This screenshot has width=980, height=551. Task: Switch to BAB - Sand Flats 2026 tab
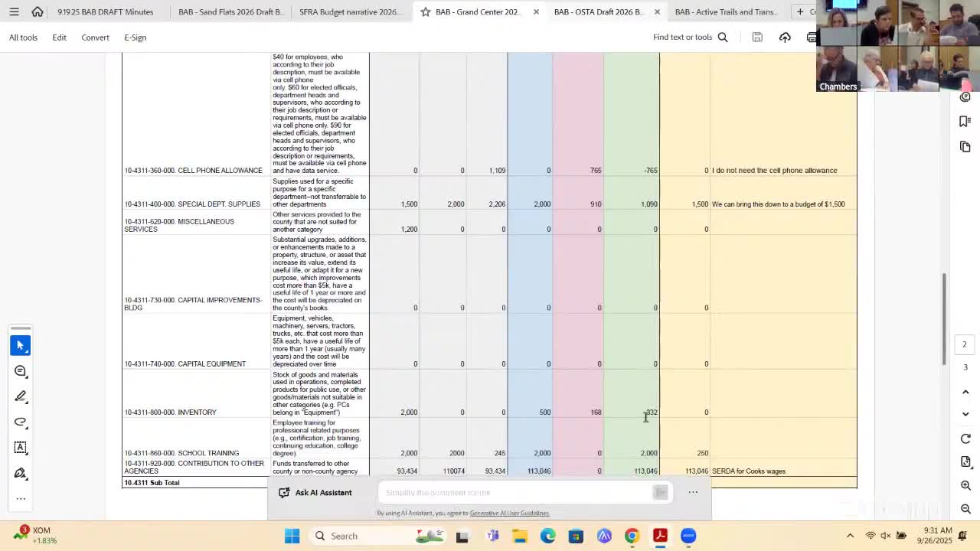pos(230,12)
